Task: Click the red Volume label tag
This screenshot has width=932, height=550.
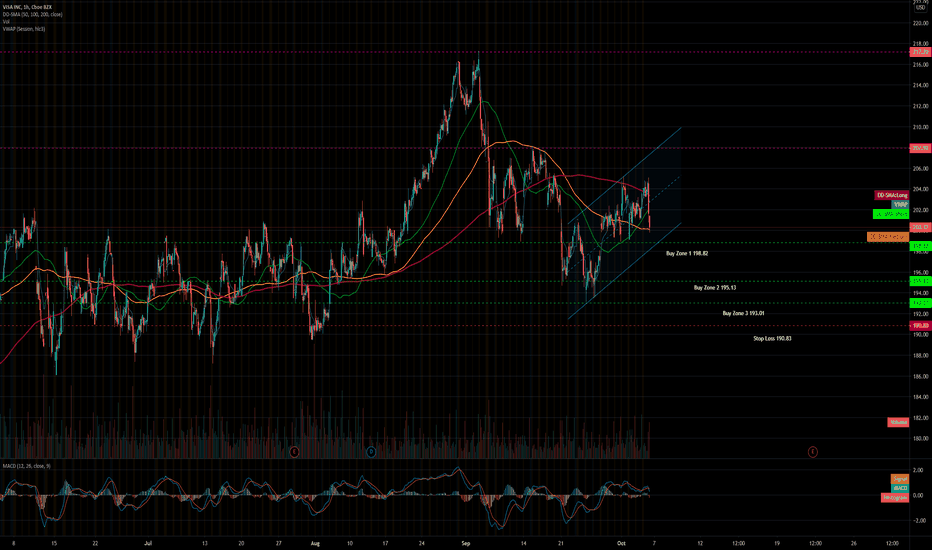Action: tap(898, 422)
